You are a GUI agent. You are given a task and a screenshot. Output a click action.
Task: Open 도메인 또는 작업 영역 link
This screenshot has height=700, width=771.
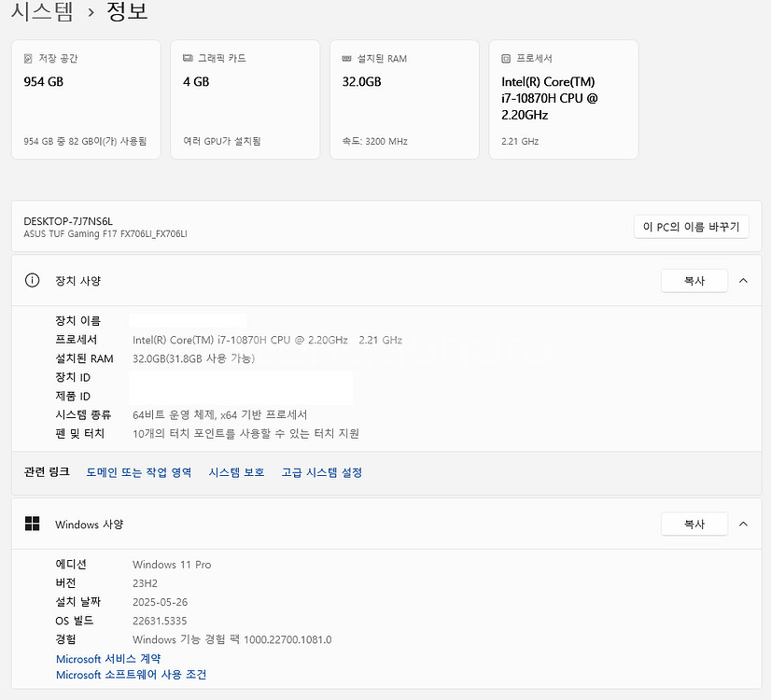139,472
